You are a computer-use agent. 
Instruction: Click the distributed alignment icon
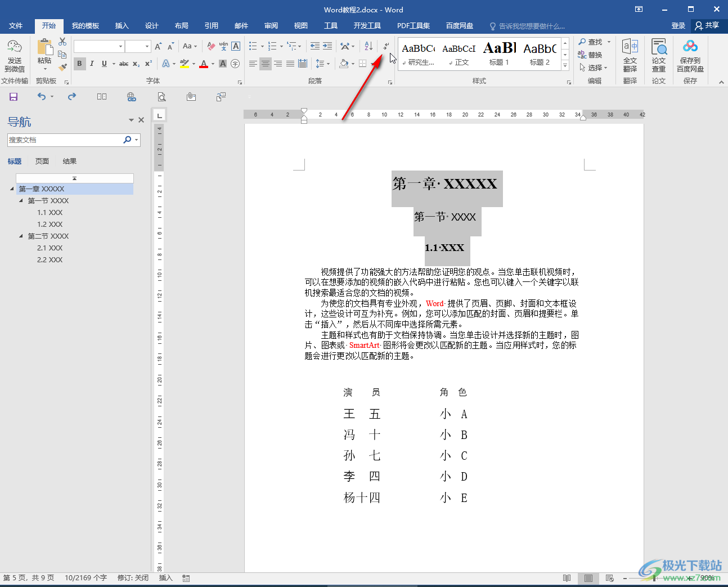pyautogui.click(x=303, y=64)
